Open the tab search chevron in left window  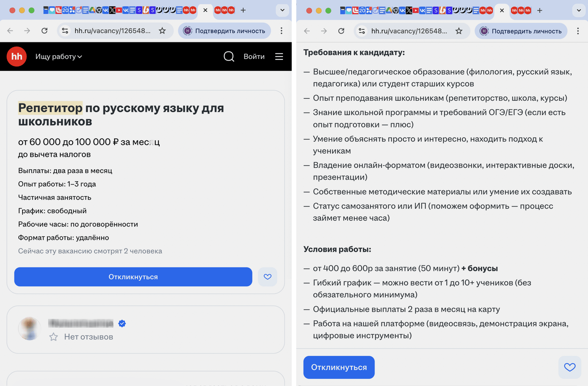(x=282, y=10)
